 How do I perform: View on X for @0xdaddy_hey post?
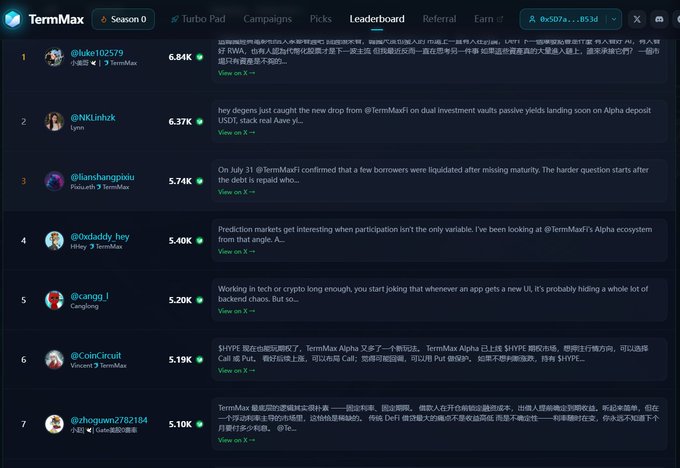click(236, 251)
